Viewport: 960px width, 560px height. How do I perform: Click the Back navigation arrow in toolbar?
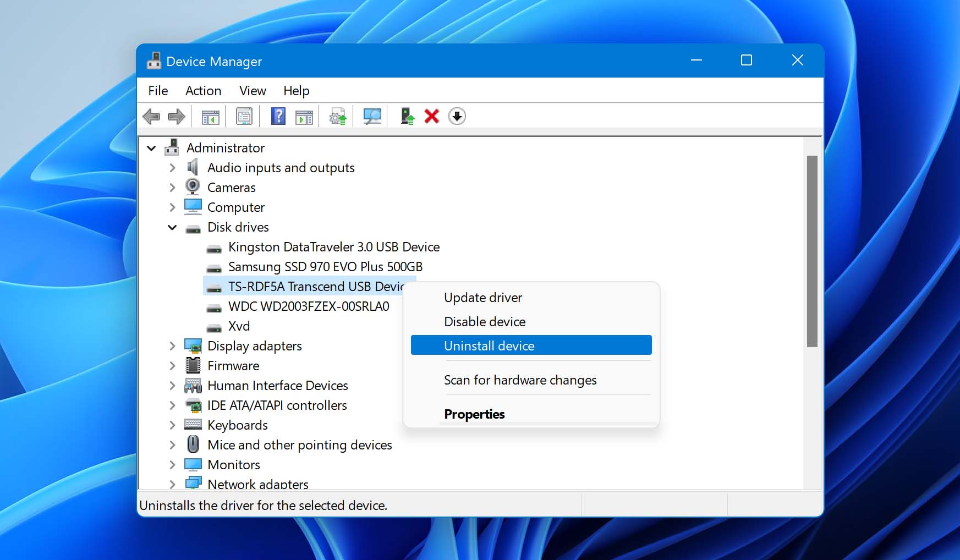click(152, 116)
